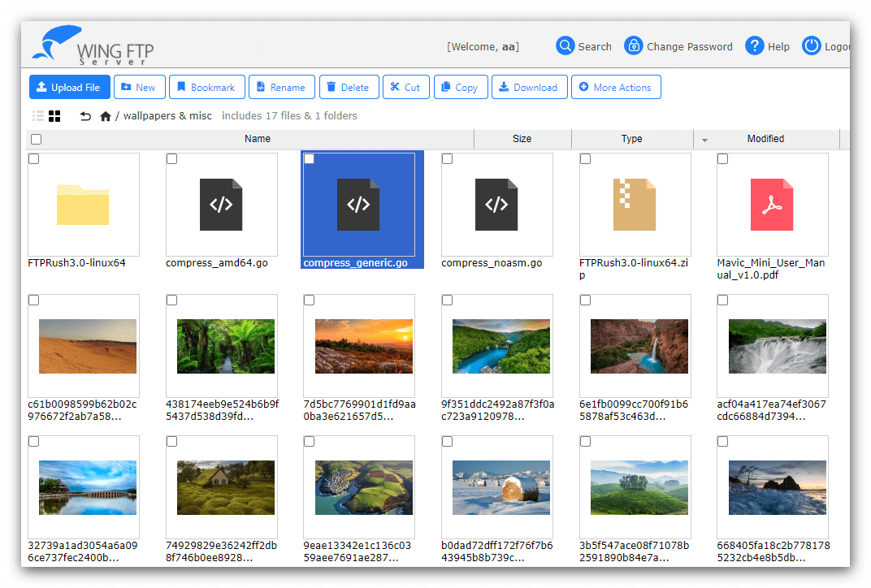Click the Delete button

click(349, 87)
